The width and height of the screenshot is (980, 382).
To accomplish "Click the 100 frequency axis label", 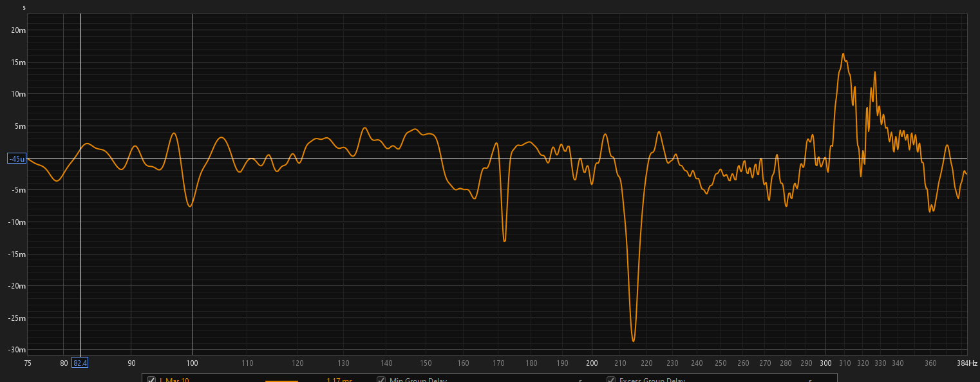I will [192, 363].
